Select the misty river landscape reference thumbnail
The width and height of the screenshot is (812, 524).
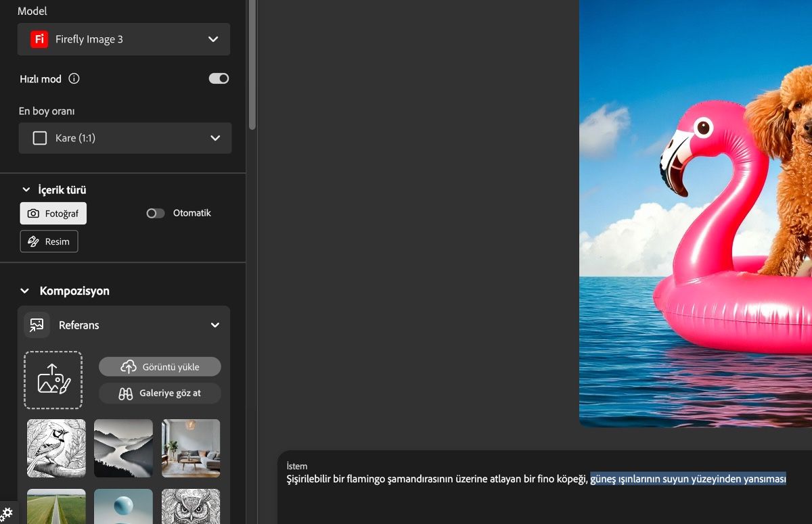coord(123,448)
